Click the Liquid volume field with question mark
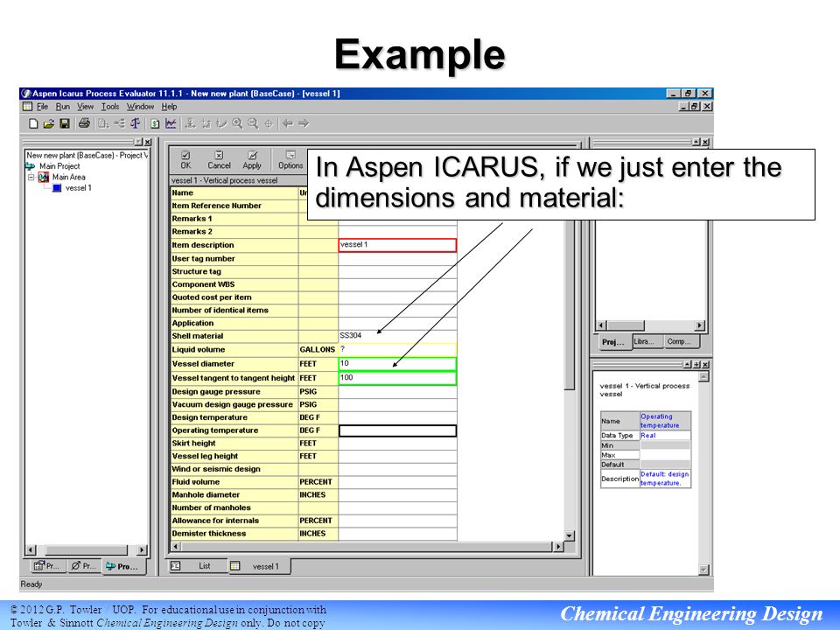The image size is (840, 630). [397, 349]
